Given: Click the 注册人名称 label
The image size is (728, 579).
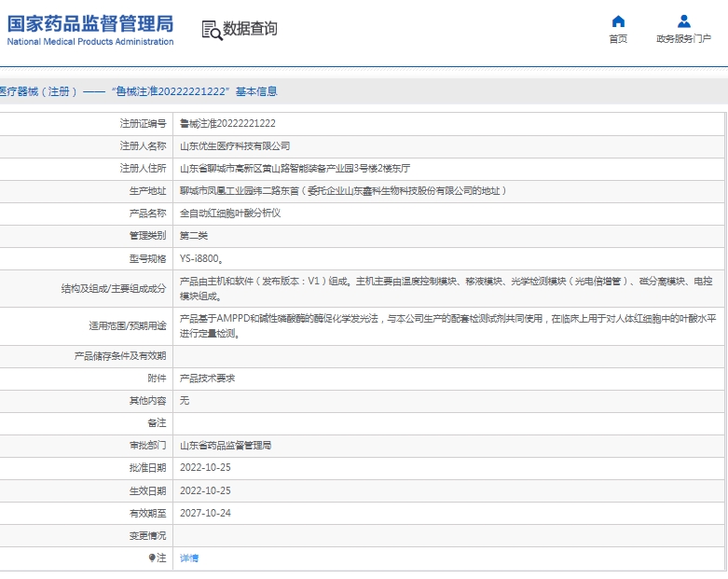Looking at the screenshot, I should [143, 145].
